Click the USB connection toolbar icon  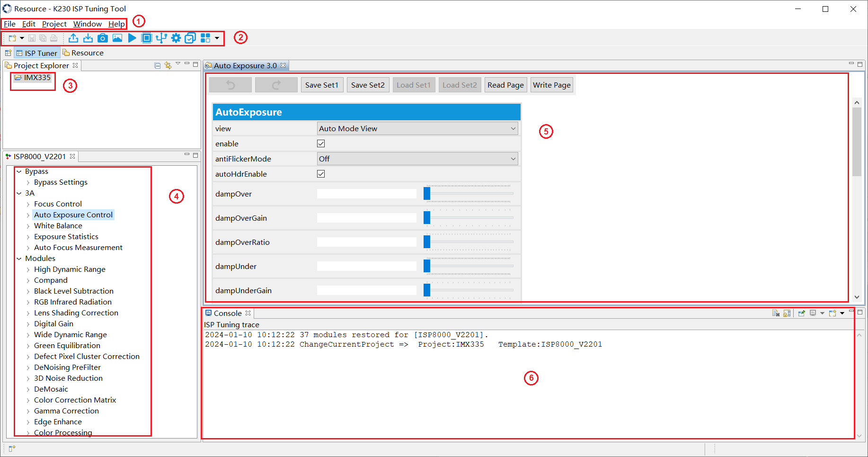click(x=161, y=38)
